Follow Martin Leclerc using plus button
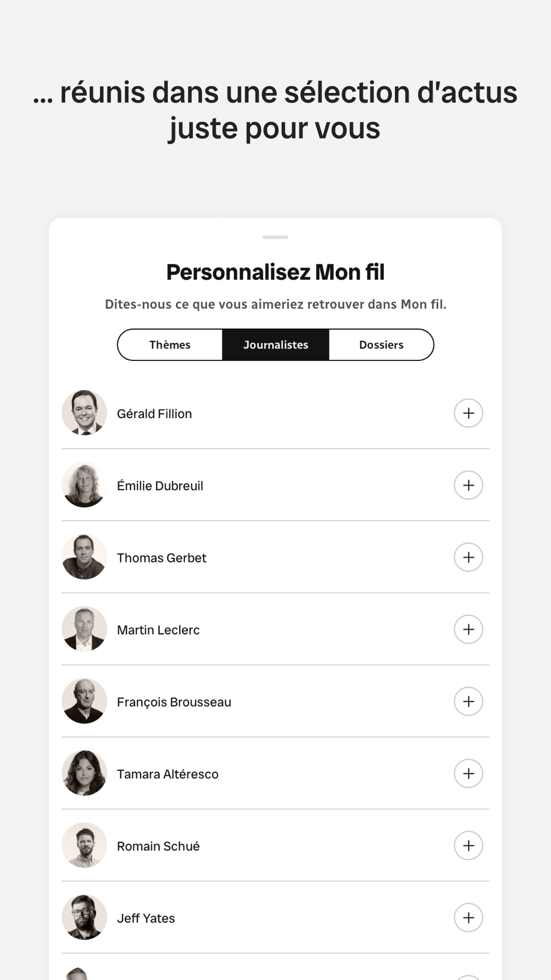The width and height of the screenshot is (551, 980). click(468, 629)
